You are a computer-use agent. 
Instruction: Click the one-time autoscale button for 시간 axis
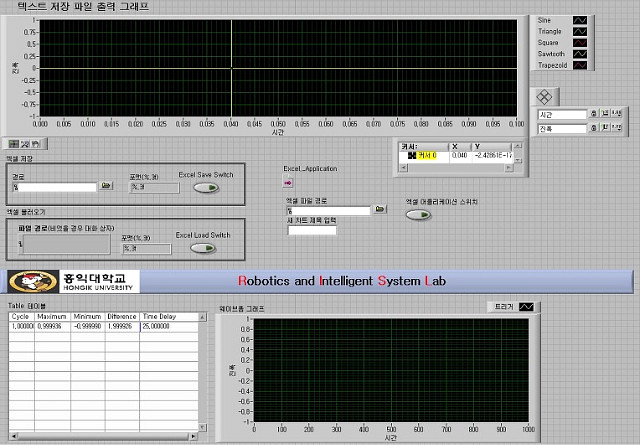point(605,114)
